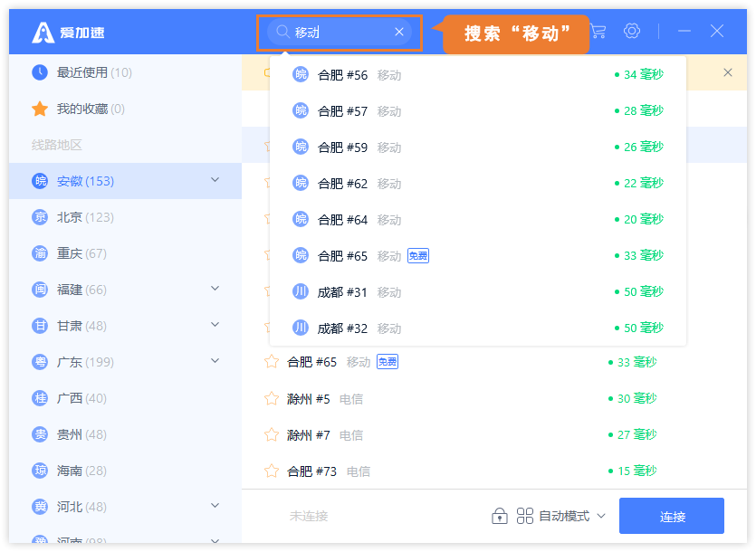Expand the 福建 region chevron
The image size is (756, 552).
pos(215,289)
